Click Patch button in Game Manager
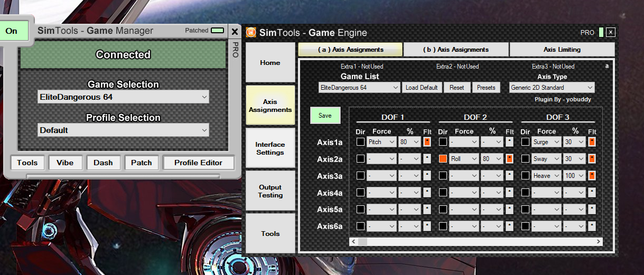 (x=142, y=163)
